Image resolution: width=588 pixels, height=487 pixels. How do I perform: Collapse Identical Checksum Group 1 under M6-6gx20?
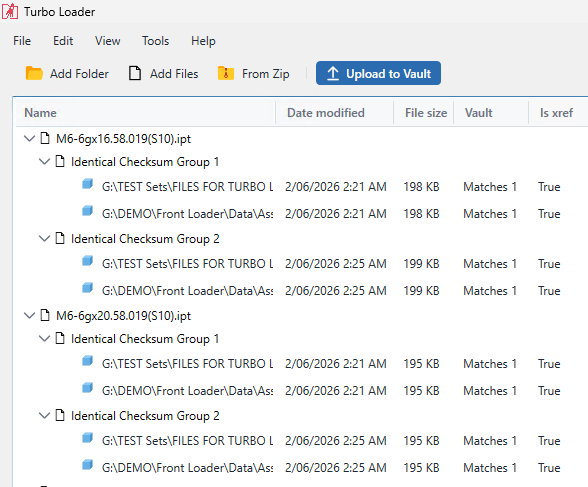pyautogui.click(x=44, y=339)
